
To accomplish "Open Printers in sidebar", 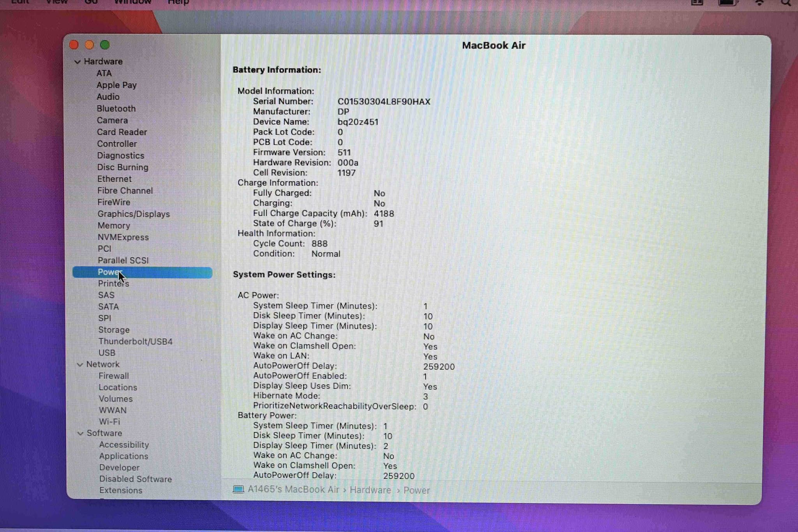I will coord(113,283).
